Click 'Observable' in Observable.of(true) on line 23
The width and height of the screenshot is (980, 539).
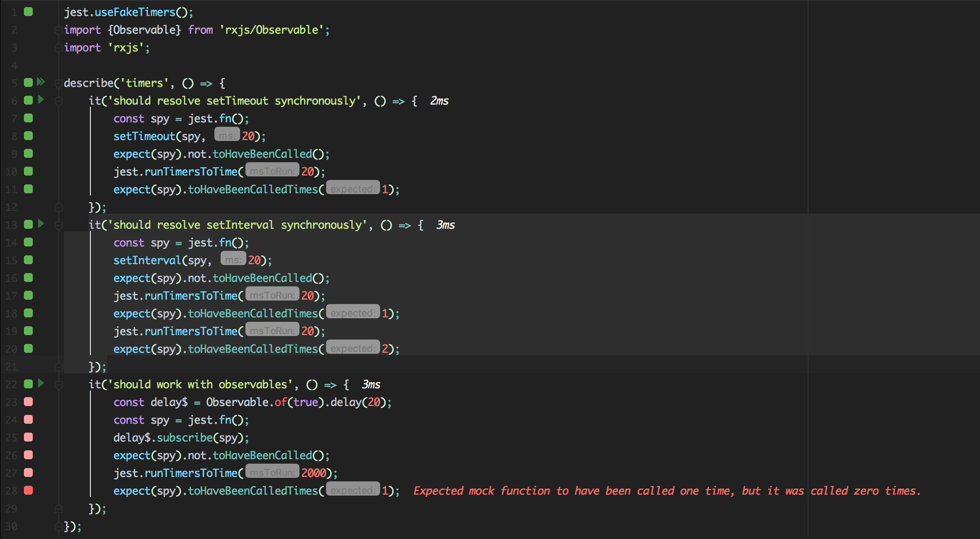coord(237,402)
